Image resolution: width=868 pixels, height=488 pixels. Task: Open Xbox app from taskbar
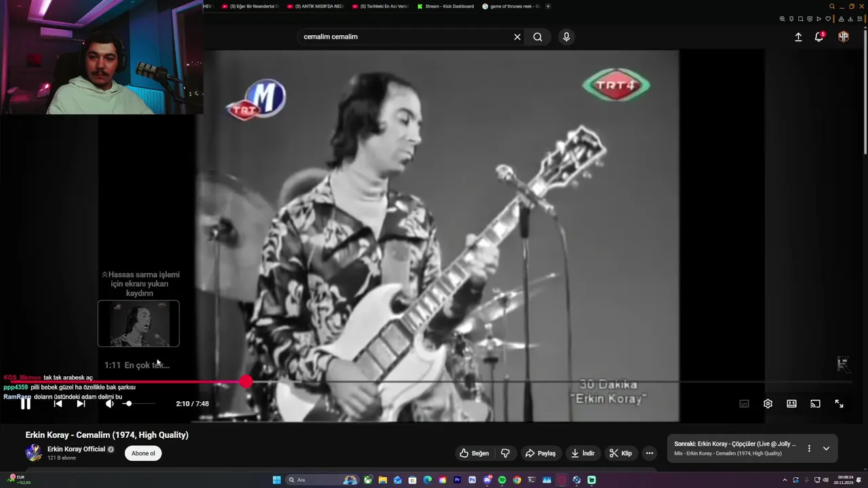coord(368,480)
